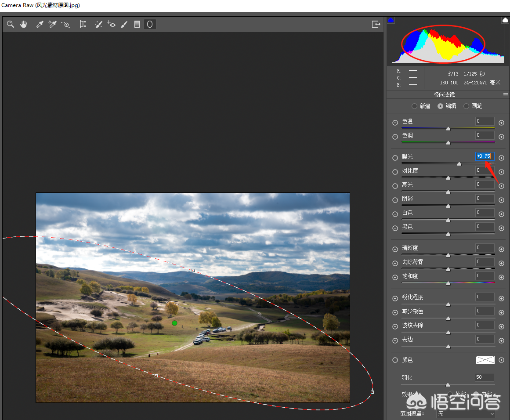Click the 高光 value input field
Viewport: 510px width, 420px height.
point(485,184)
